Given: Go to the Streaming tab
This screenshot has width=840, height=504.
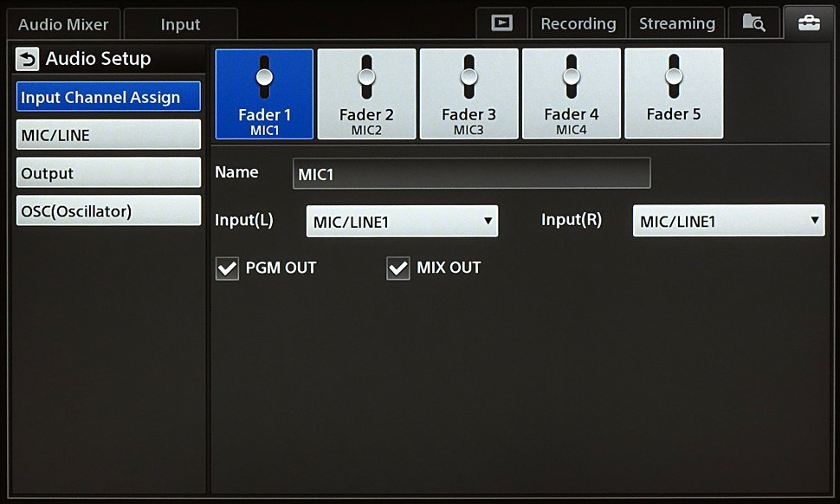Looking at the screenshot, I should tap(676, 24).
